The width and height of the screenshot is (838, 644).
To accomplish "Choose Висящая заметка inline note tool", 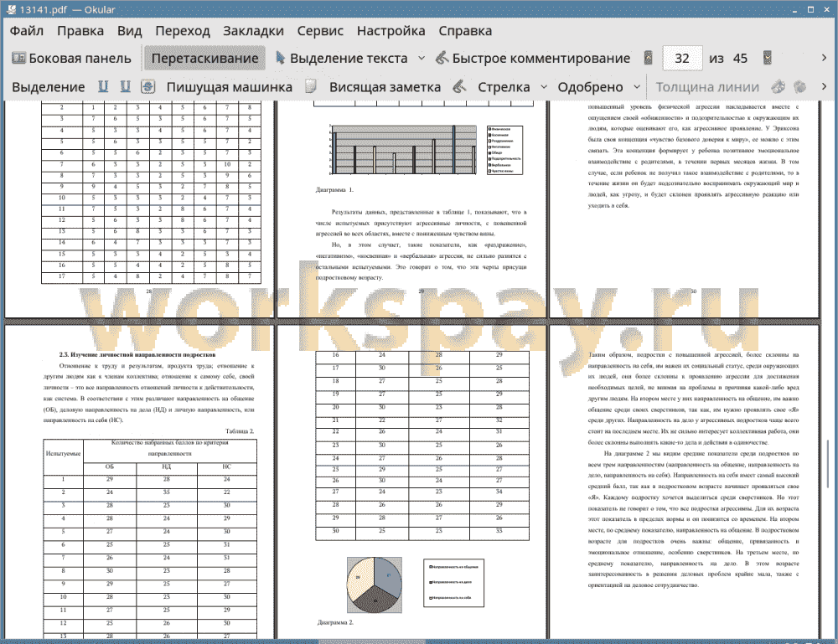I will pos(385,87).
